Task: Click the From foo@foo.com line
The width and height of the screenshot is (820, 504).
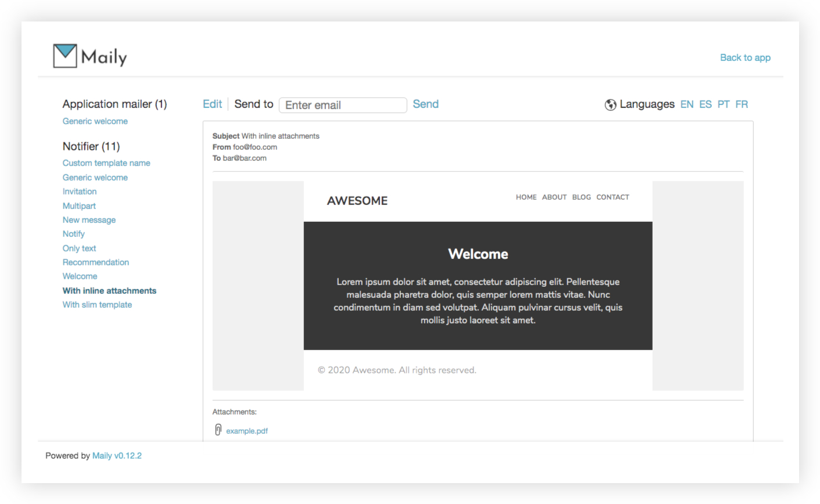Action: (x=245, y=147)
